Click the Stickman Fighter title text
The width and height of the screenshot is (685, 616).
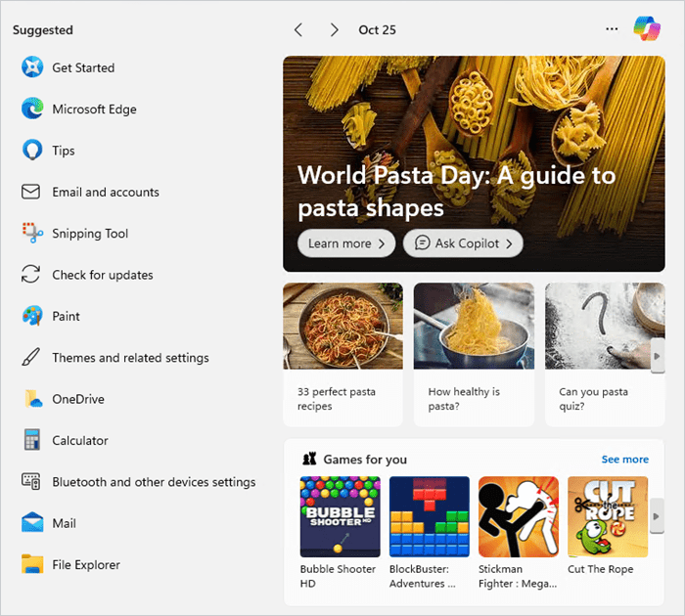click(518, 576)
